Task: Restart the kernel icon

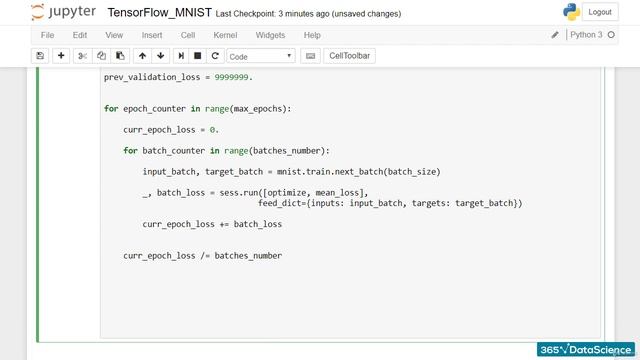Action: pos(215,56)
